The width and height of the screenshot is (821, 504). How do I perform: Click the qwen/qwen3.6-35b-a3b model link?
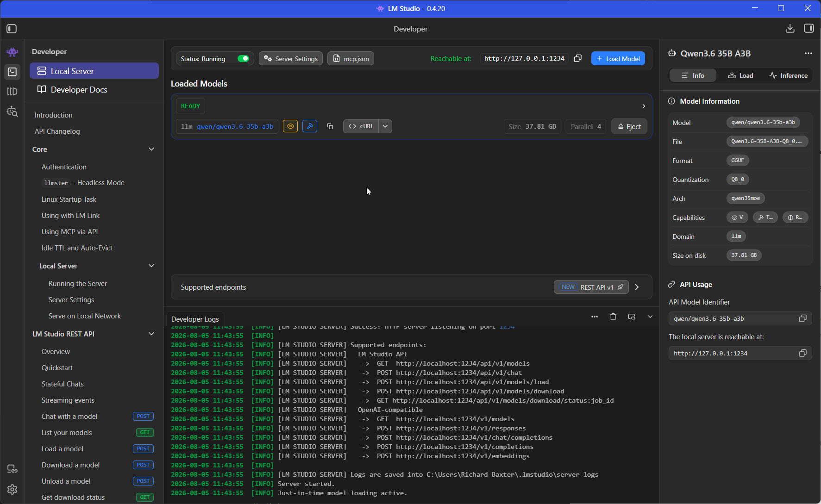[x=235, y=126]
